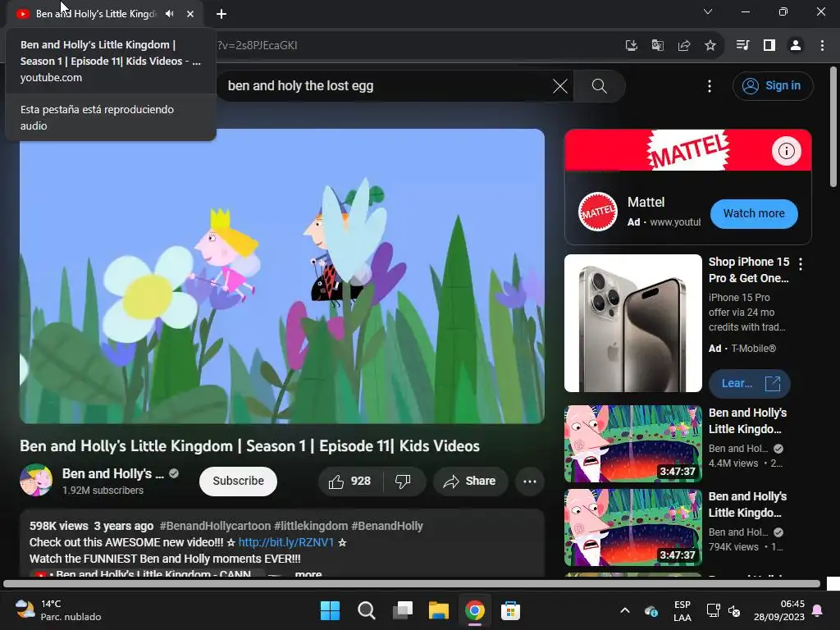Open a new browser tab

221,14
